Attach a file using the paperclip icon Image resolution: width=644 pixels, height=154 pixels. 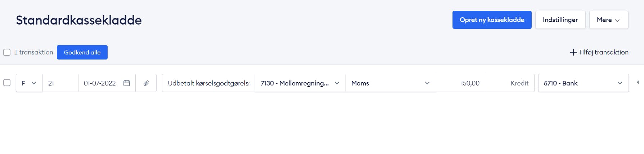[146, 83]
